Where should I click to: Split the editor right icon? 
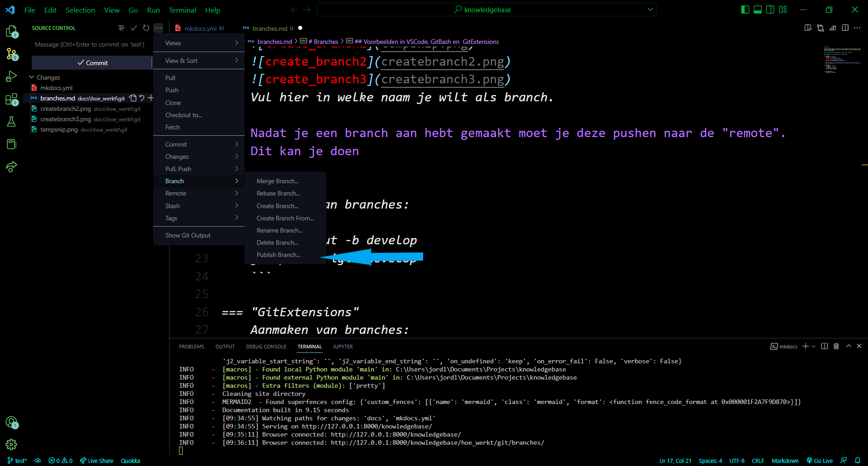click(x=845, y=28)
